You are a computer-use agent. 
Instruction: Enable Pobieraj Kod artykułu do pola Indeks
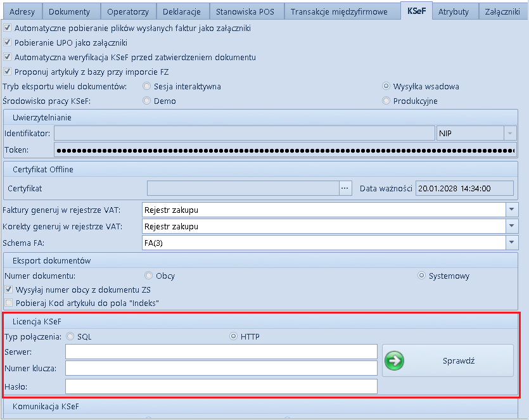(x=9, y=303)
